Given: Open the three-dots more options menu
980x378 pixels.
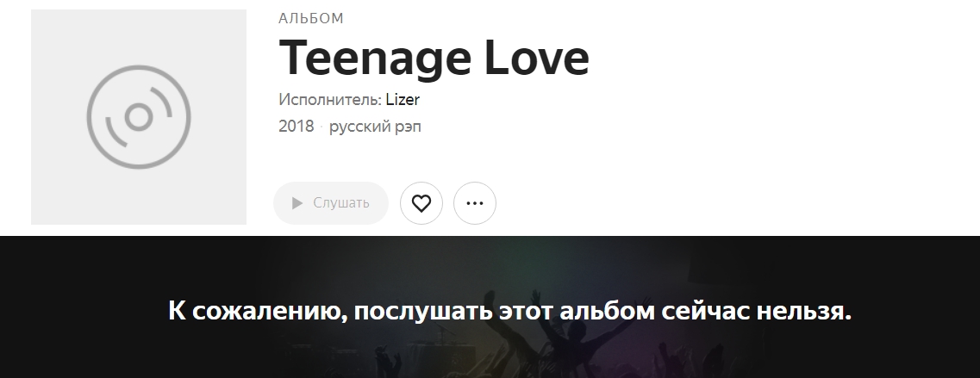Looking at the screenshot, I should [x=475, y=203].
